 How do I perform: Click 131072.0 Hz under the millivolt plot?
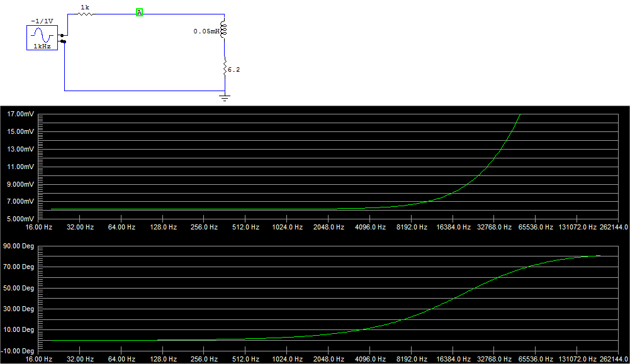577,227
